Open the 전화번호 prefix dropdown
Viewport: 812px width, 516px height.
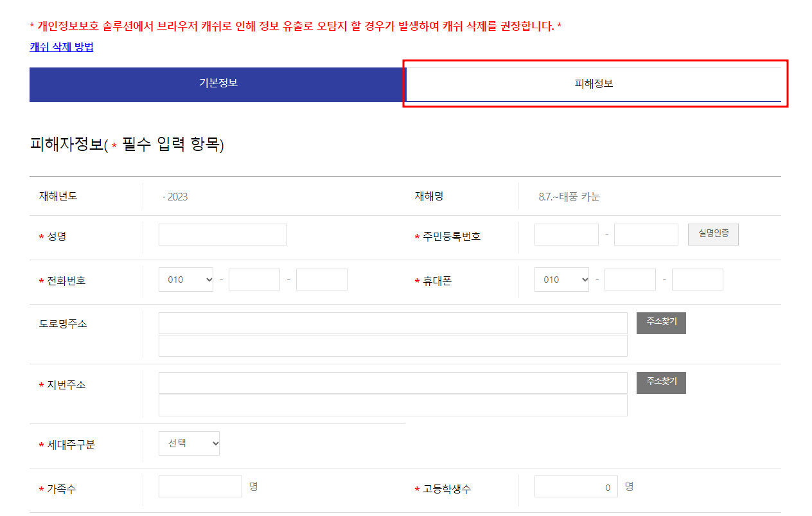[x=186, y=279]
